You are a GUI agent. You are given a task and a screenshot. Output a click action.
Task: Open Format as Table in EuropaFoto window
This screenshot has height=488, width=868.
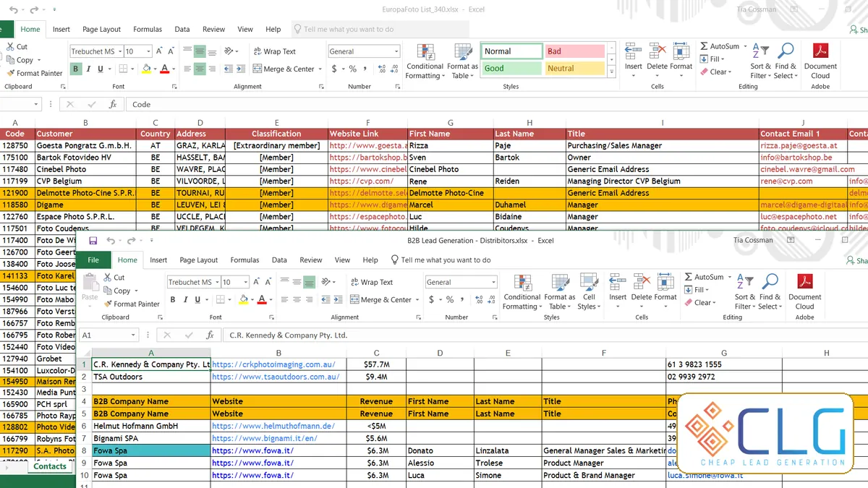(462, 62)
